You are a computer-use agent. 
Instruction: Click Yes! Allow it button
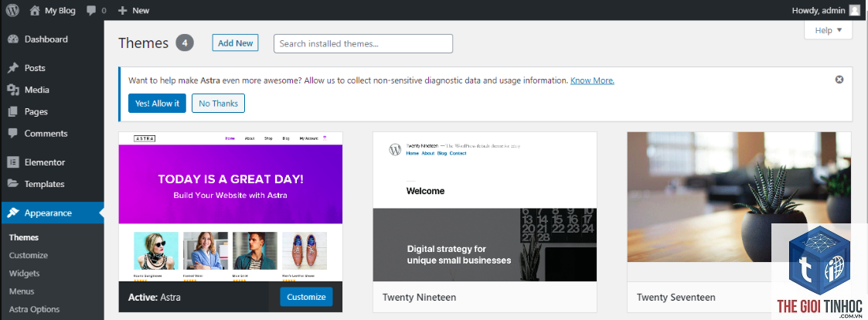coord(157,103)
